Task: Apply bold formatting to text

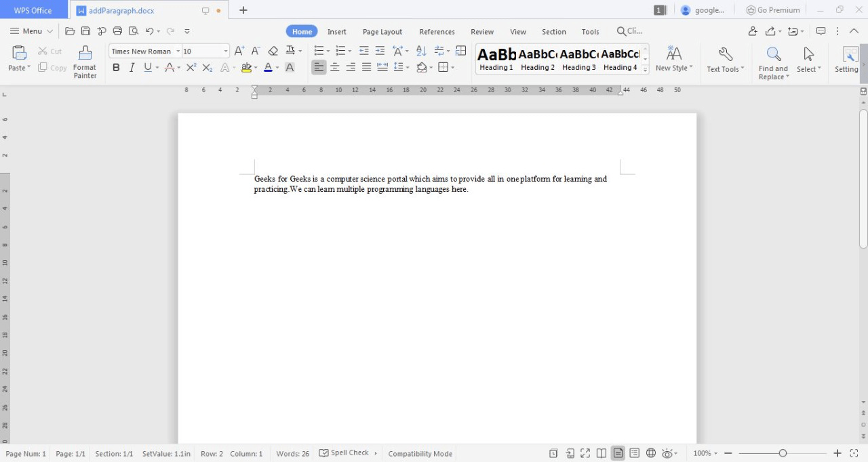Action: click(x=116, y=67)
